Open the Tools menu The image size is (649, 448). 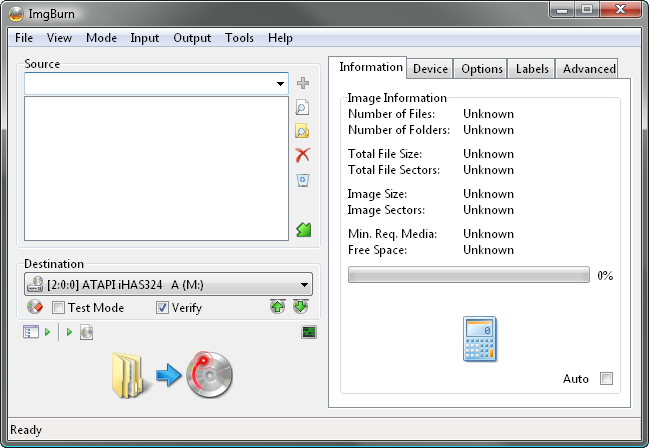239,38
